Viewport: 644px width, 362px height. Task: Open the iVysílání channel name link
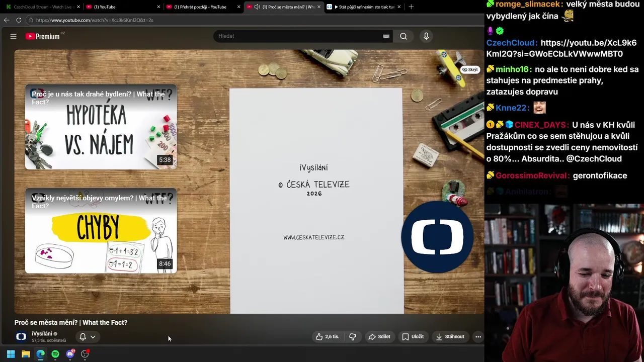click(x=42, y=334)
